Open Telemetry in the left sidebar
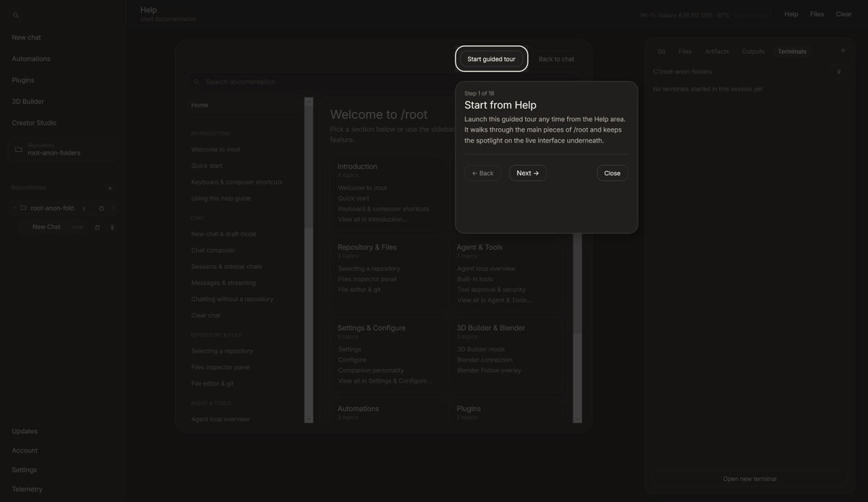868x502 pixels. pyautogui.click(x=27, y=489)
